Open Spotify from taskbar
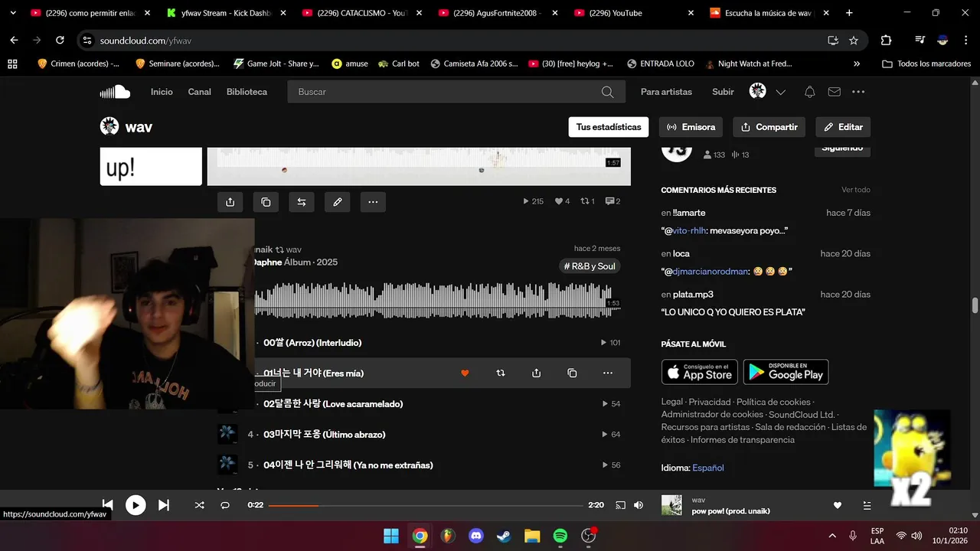 (560, 536)
